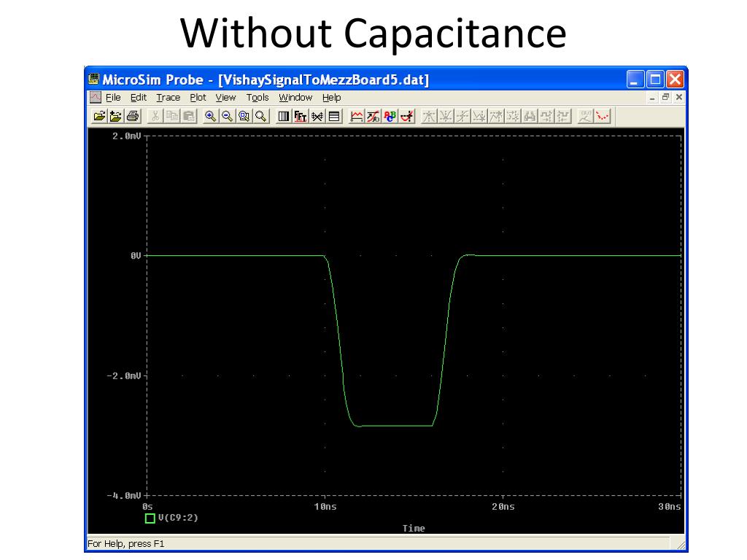Screen dimensions: 747x560
Task: Click the MicroSim Probe title bar icon
Action: (94, 79)
